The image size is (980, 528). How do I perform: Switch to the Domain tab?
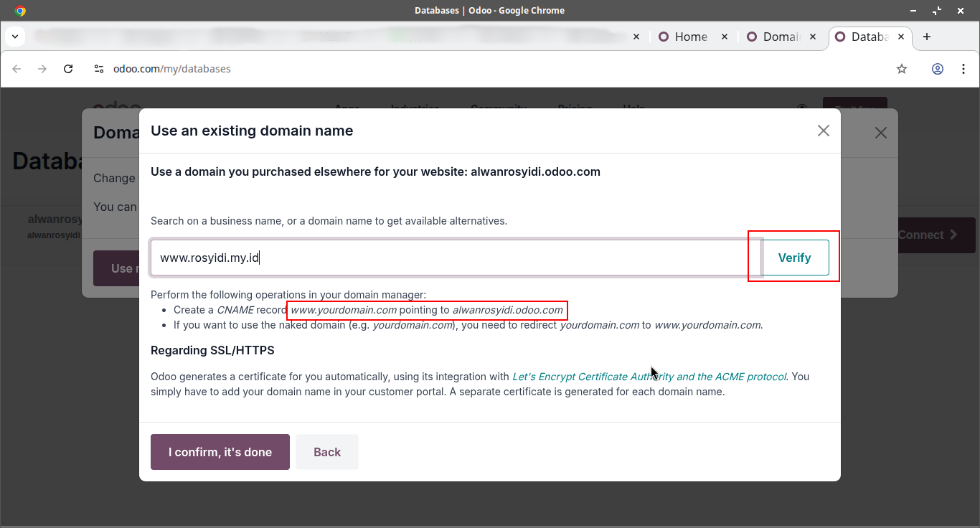(778, 37)
